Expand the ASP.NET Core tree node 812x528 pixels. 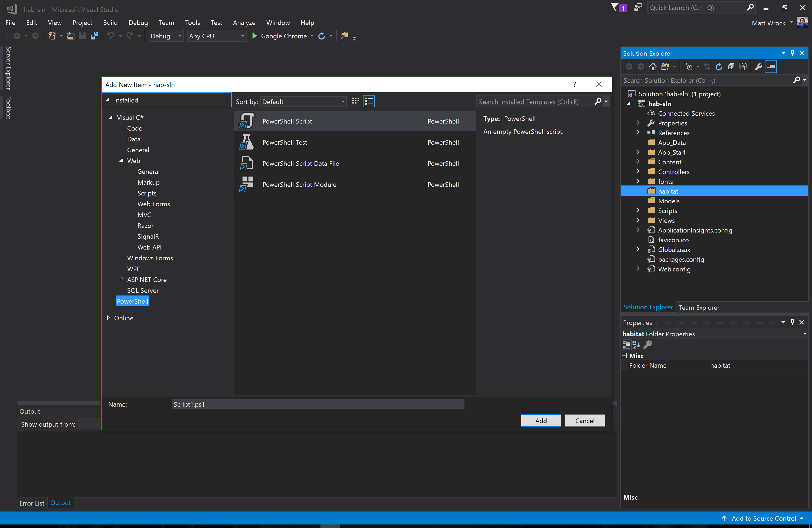pos(122,280)
